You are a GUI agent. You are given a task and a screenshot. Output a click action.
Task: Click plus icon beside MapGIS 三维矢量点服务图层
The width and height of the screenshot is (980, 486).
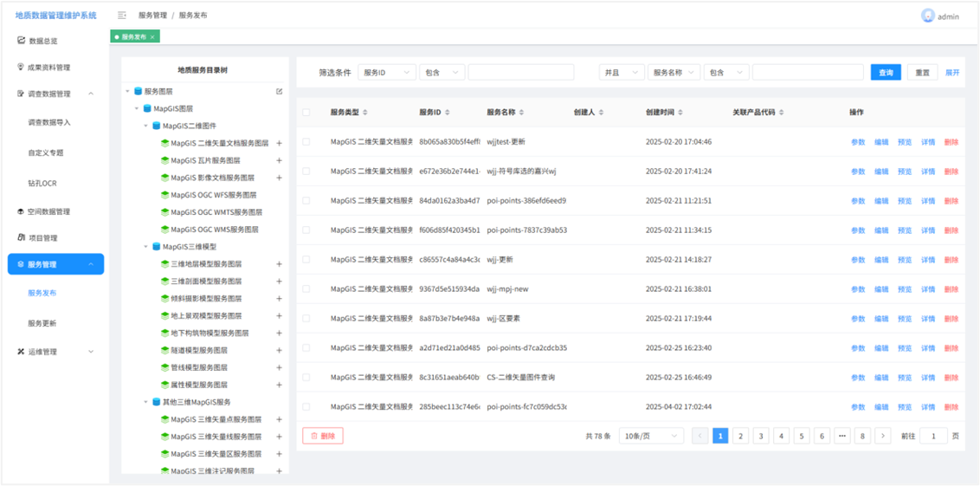tap(280, 419)
